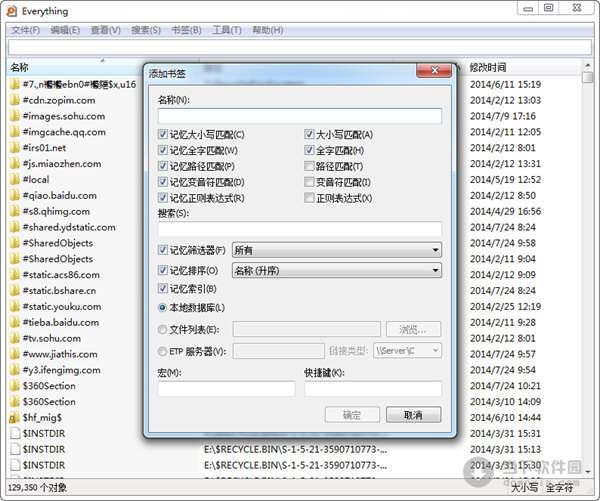
Task: Click locked folder icon for $hf_mig$
Action: [14, 418]
